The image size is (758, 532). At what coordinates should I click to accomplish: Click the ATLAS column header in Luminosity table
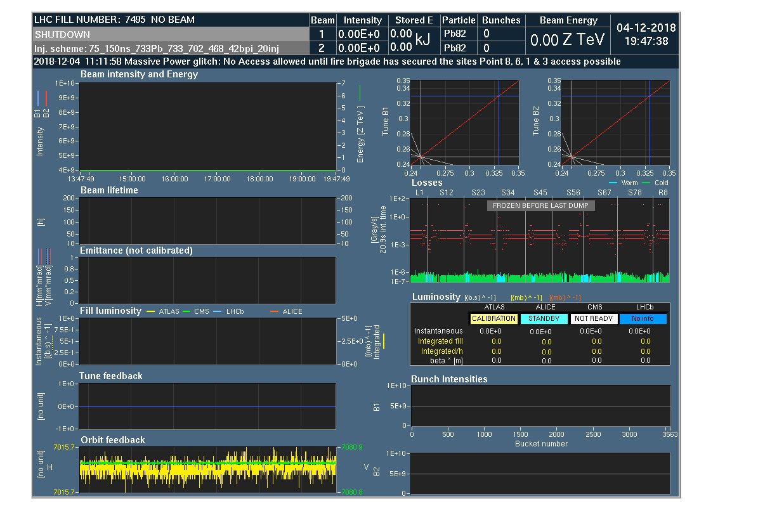pos(494,307)
